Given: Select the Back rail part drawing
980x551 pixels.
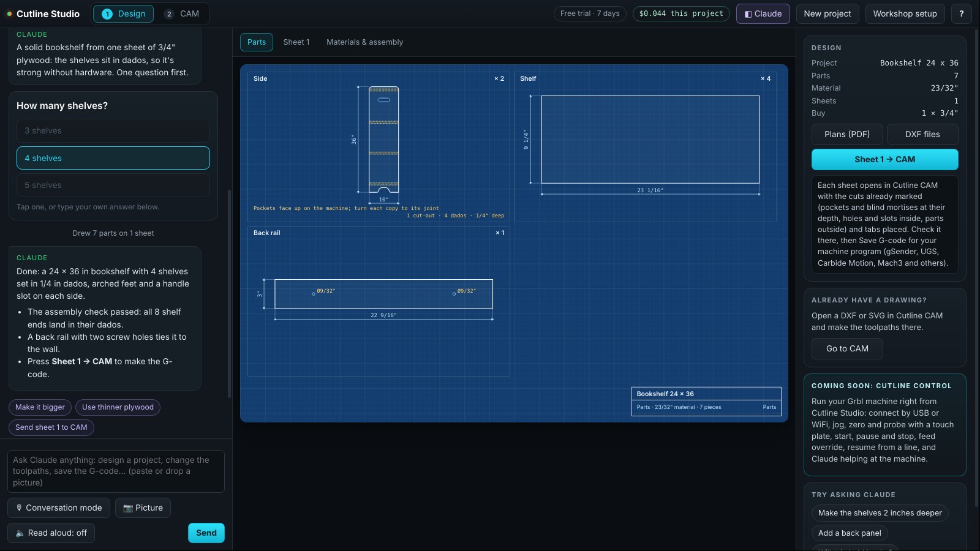Looking at the screenshot, I should 379,301.
